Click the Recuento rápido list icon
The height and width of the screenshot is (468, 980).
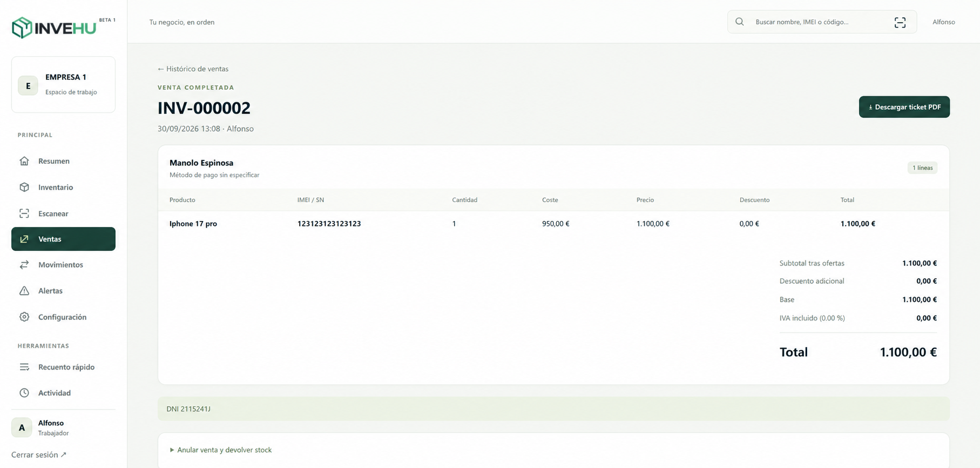pos(24,367)
